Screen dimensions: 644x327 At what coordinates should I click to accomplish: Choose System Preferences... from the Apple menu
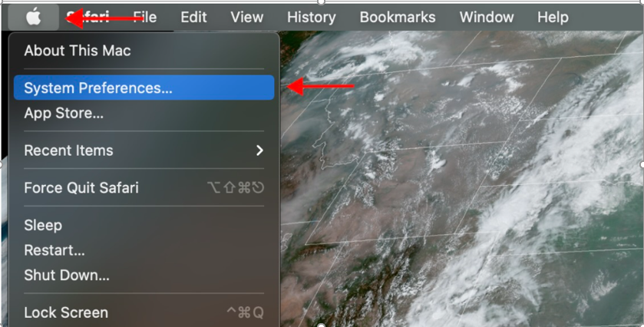(x=144, y=88)
